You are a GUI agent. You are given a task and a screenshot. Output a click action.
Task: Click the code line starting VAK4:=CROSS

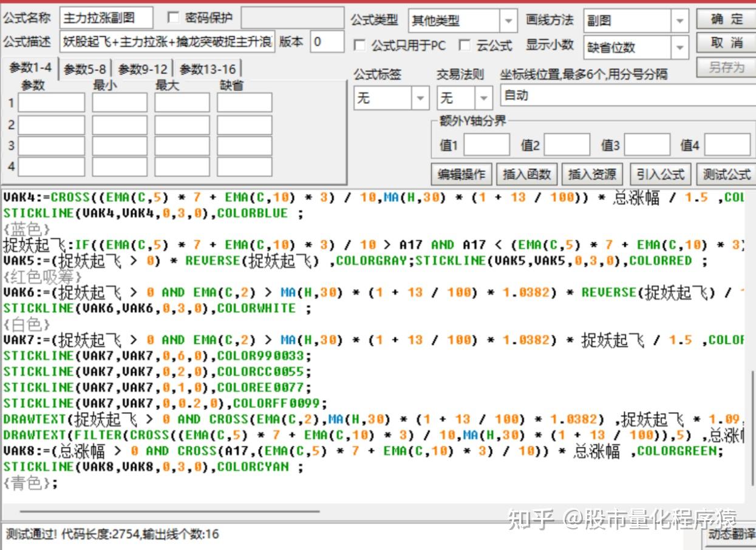[x=373, y=197]
